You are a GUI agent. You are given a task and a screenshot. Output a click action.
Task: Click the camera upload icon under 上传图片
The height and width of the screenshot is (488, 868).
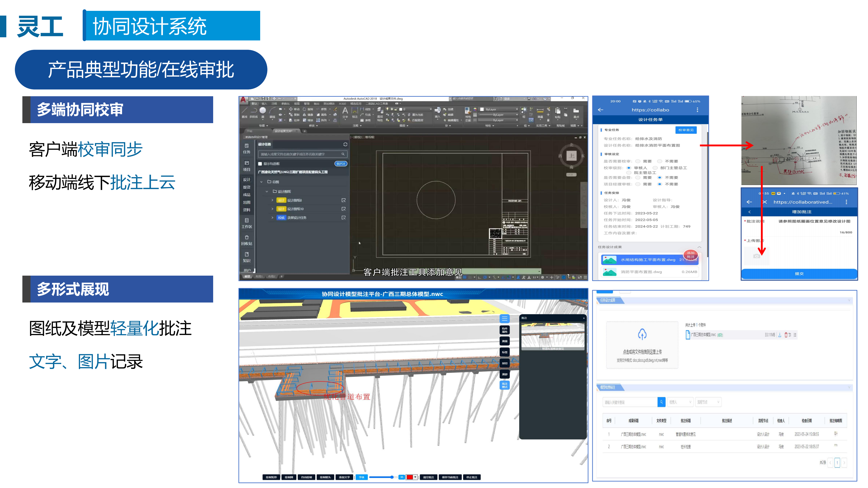(757, 256)
